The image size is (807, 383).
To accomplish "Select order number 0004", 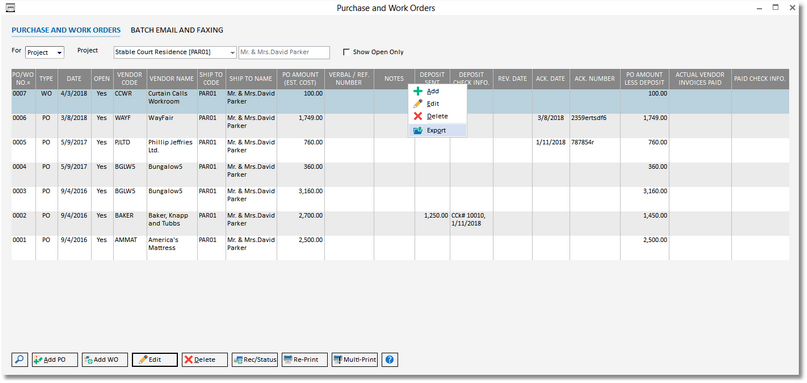I will 19,166.
